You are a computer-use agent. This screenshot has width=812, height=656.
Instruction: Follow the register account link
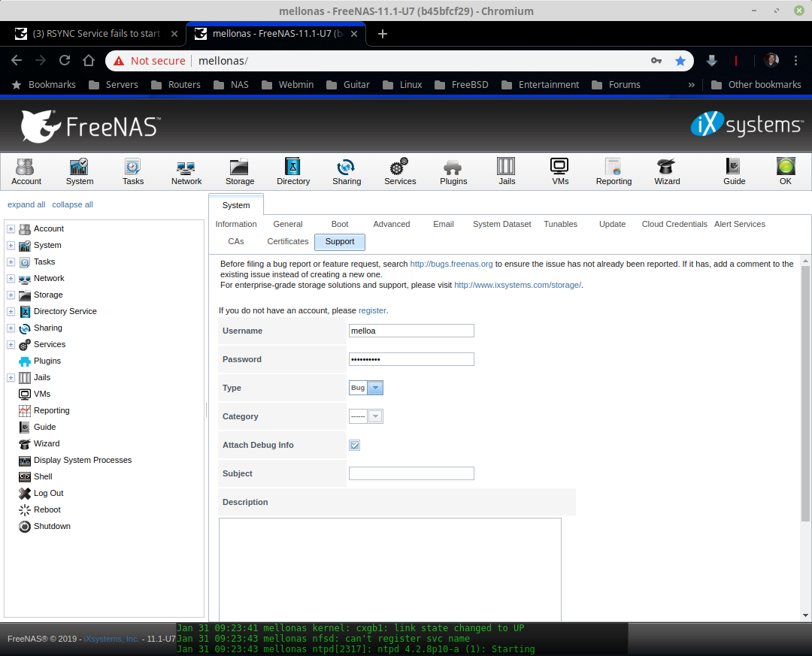tap(372, 310)
